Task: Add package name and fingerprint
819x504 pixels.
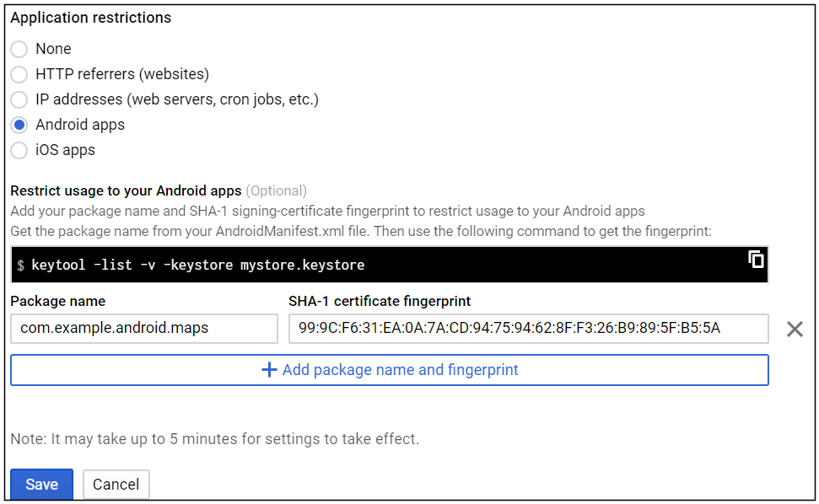Action: click(x=390, y=370)
